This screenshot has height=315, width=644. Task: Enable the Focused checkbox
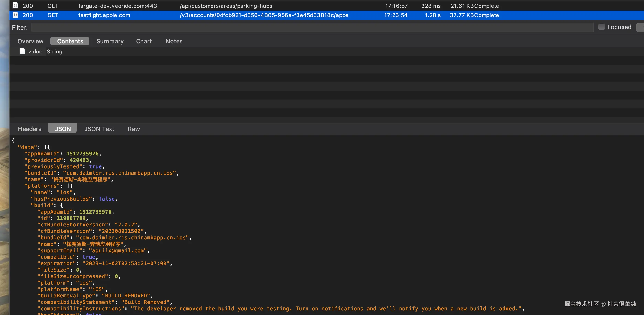[x=601, y=27]
